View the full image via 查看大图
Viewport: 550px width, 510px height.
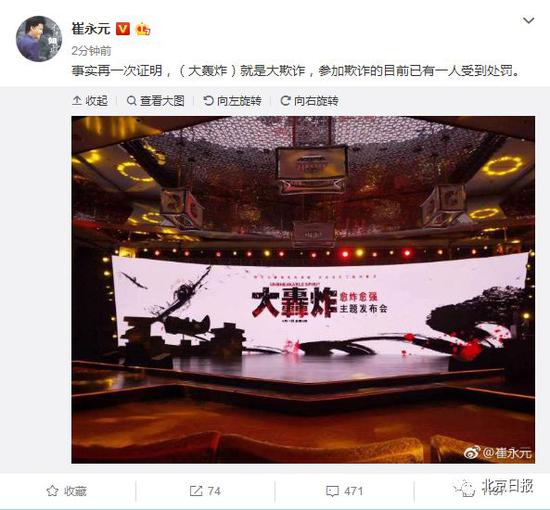tap(155, 101)
